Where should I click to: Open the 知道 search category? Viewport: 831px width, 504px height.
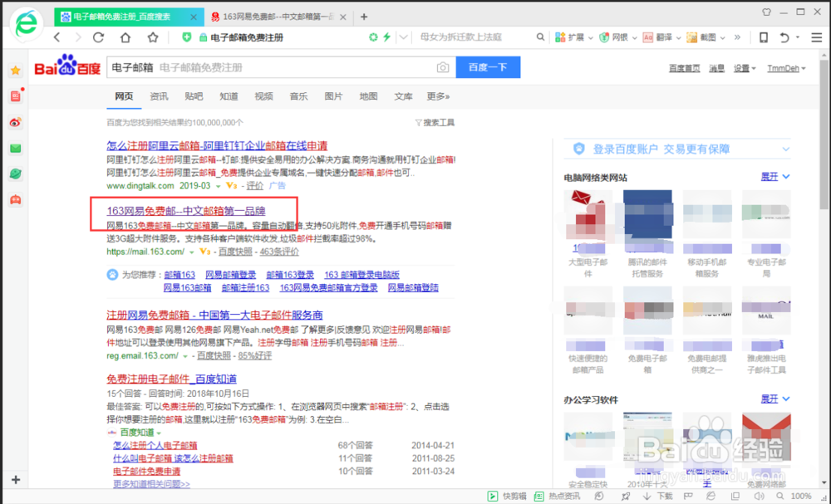tap(229, 96)
